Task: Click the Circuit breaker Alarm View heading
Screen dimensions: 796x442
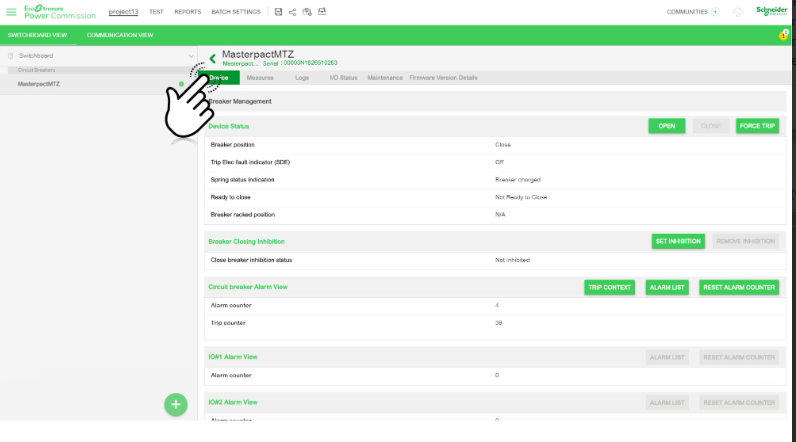Action: pos(248,287)
